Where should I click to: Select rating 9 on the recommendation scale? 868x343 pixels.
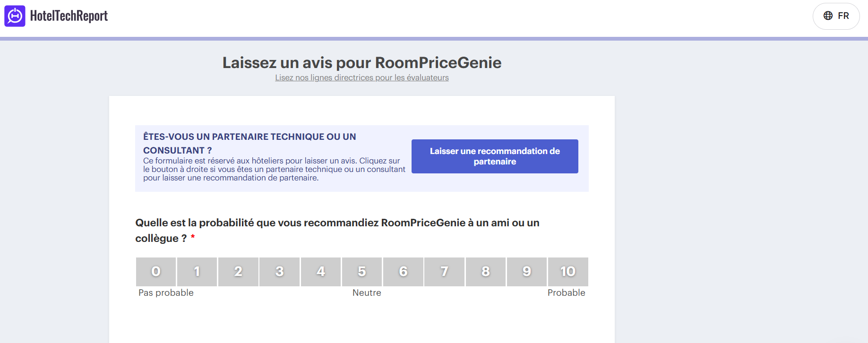tap(527, 272)
